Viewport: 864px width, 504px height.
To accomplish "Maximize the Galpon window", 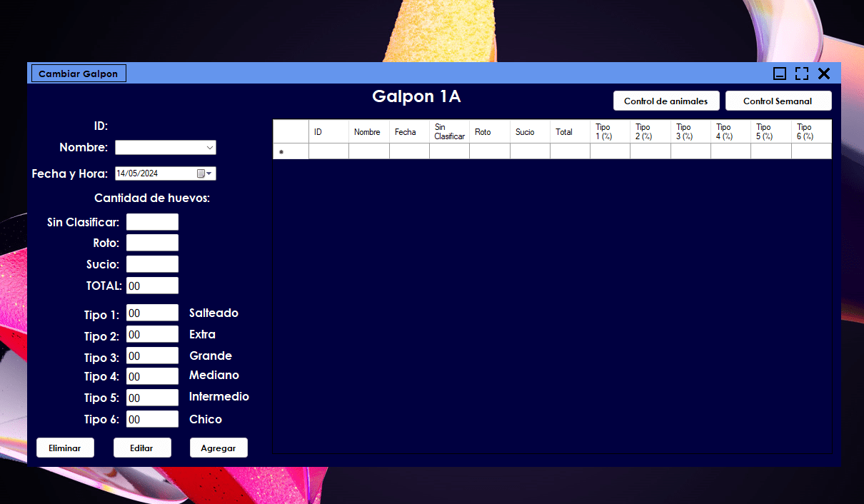I will click(802, 74).
